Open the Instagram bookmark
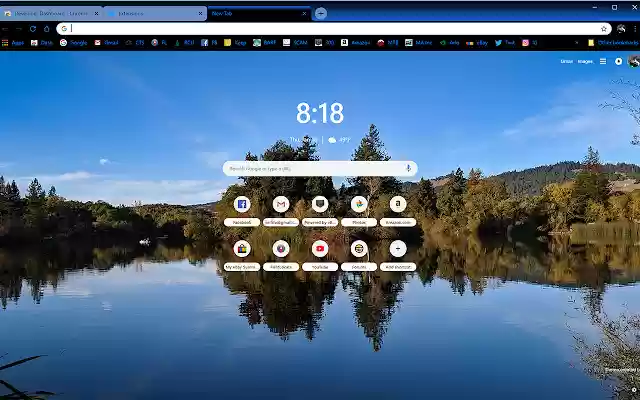This screenshot has height=400, width=640. 530,43
